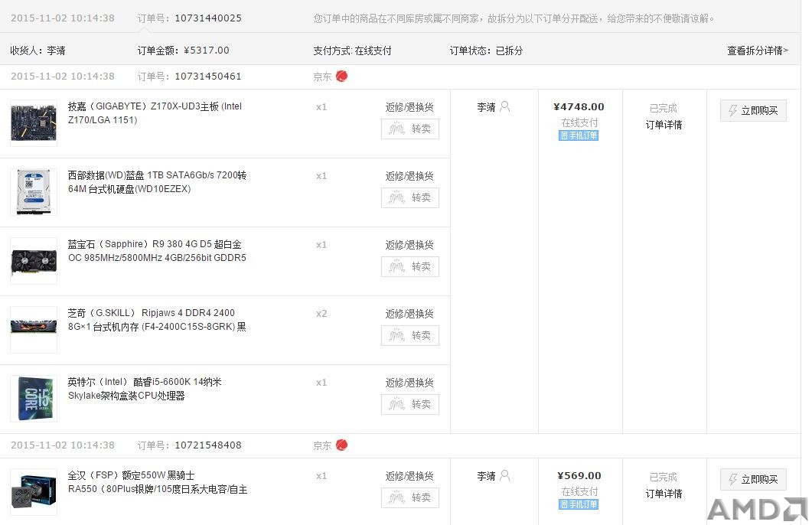Click the x2 quantity for G.SKILL memory

[321, 314]
